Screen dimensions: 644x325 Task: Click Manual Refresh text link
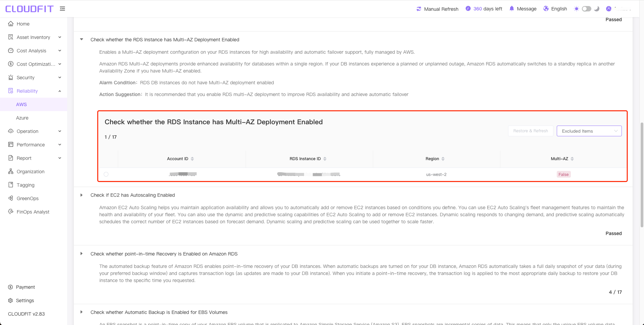coord(441,9)
